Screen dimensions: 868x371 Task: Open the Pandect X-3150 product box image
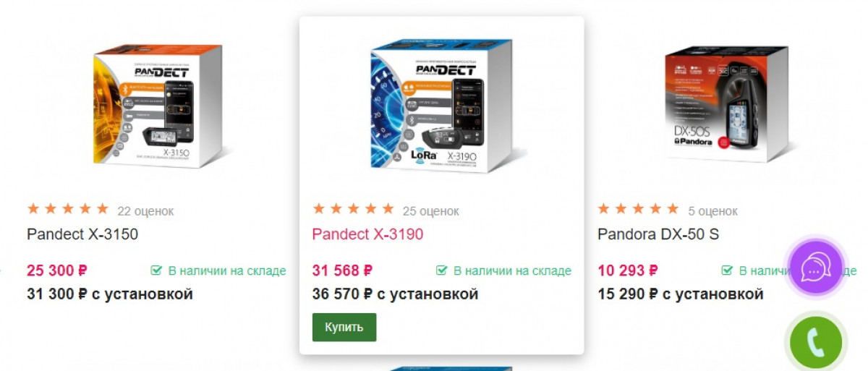(x=157, y=106)
